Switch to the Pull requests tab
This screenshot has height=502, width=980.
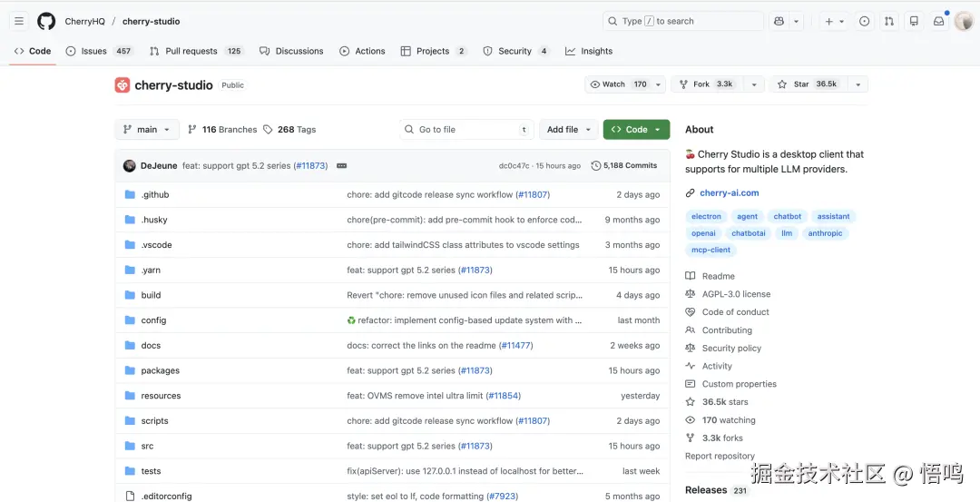[x=197, y=51]
